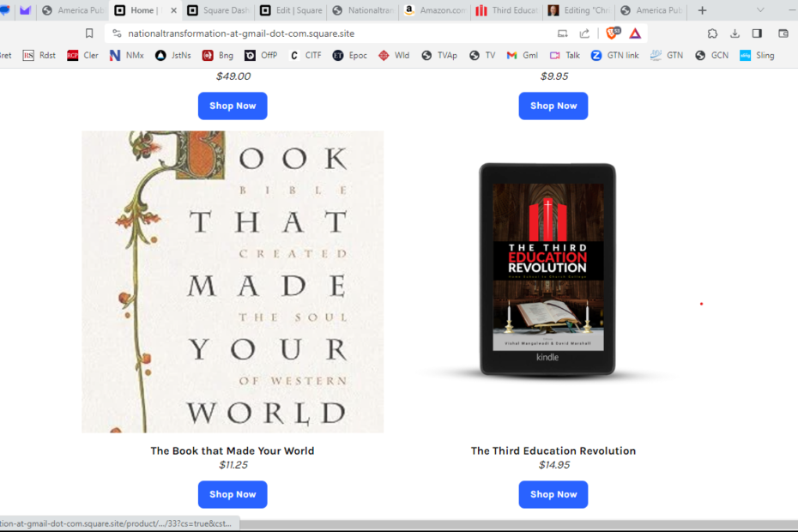
Task: Open the CITF bookmark
Action: [305, 56]
